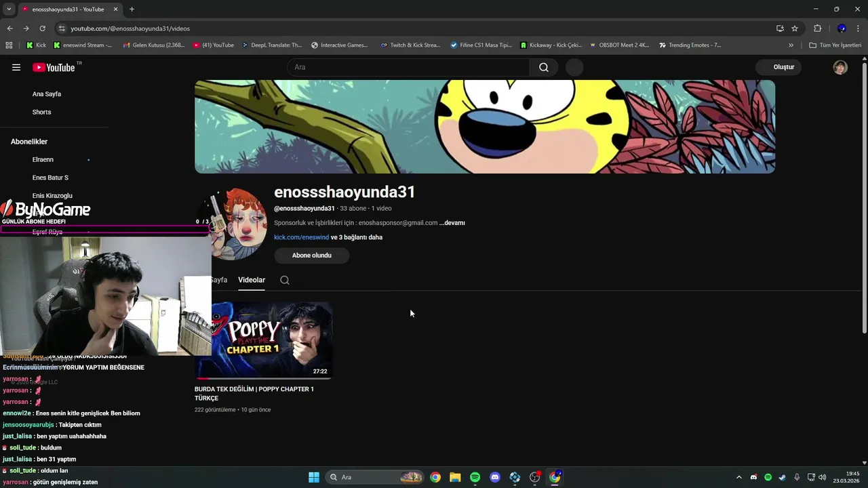Image resolution: width=868 pixels, height=488 pixels.
Task: Open the DeepL Translate bookmark
Action: click(272, 45)
